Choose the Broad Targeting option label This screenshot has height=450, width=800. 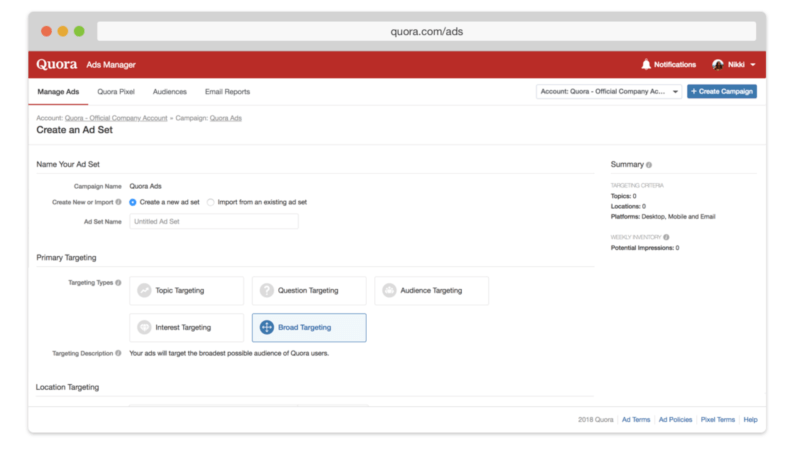[x=305, y=328]
